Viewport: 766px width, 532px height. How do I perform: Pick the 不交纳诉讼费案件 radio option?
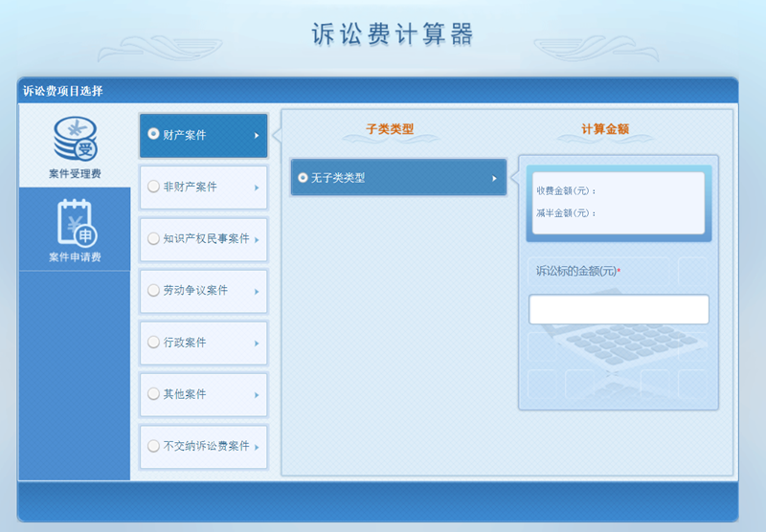(153, 446)
